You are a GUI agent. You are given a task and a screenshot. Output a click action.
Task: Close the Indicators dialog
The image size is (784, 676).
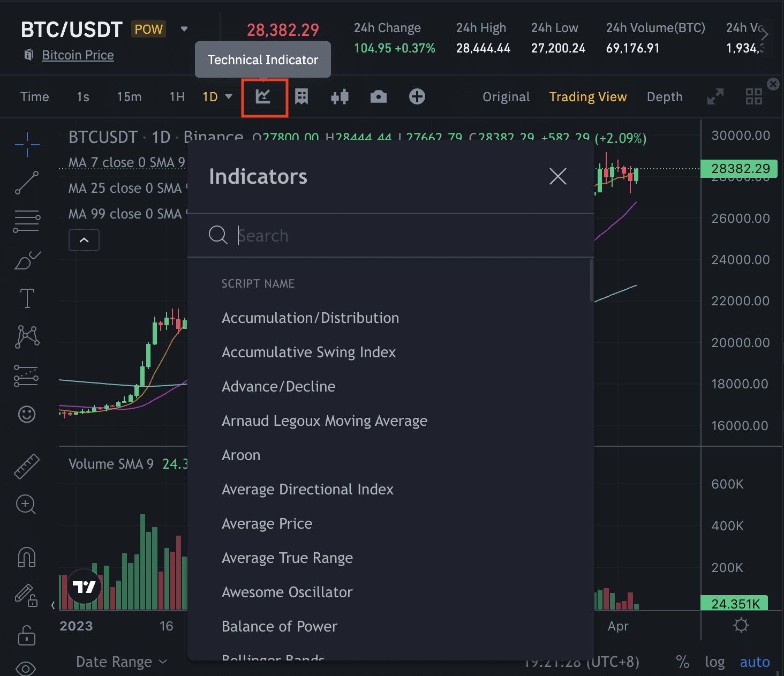(x=558, y=176)
